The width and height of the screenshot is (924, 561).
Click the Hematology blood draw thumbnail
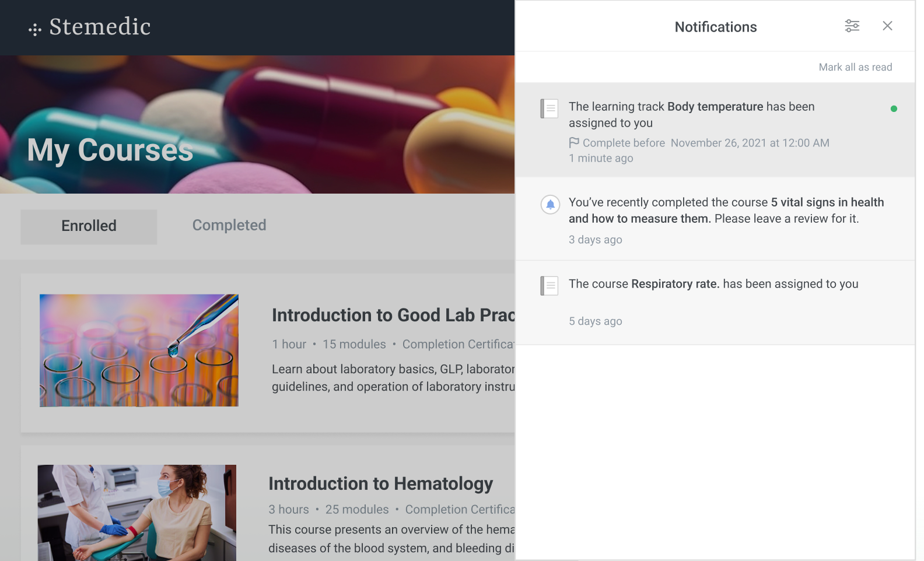pyautogui.click(x=137, y=513)
